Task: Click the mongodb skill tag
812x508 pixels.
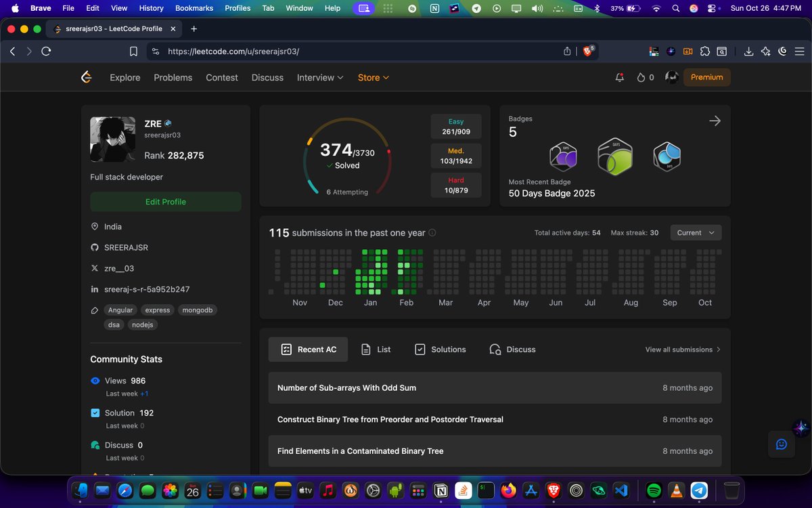Action: tap(197, 310)
